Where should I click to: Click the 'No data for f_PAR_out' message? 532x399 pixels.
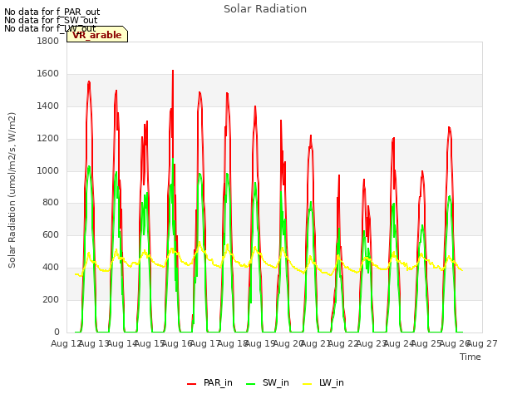52,12
